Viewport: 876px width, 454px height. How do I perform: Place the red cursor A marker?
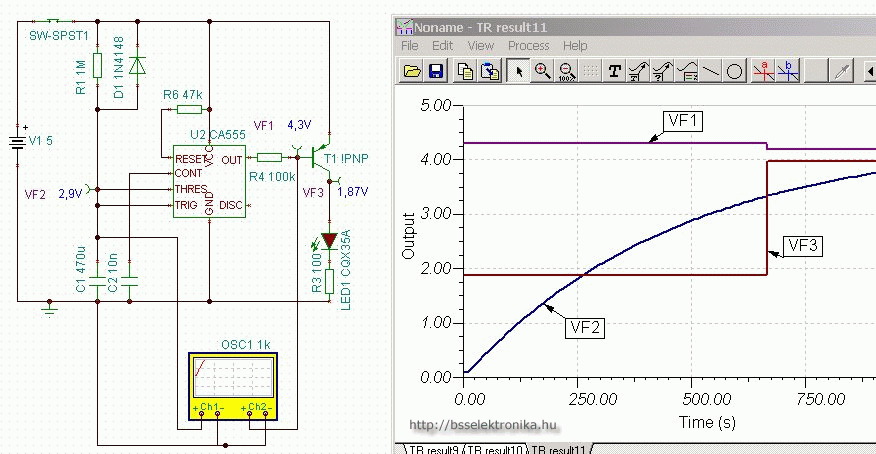(x=763, y=71)
